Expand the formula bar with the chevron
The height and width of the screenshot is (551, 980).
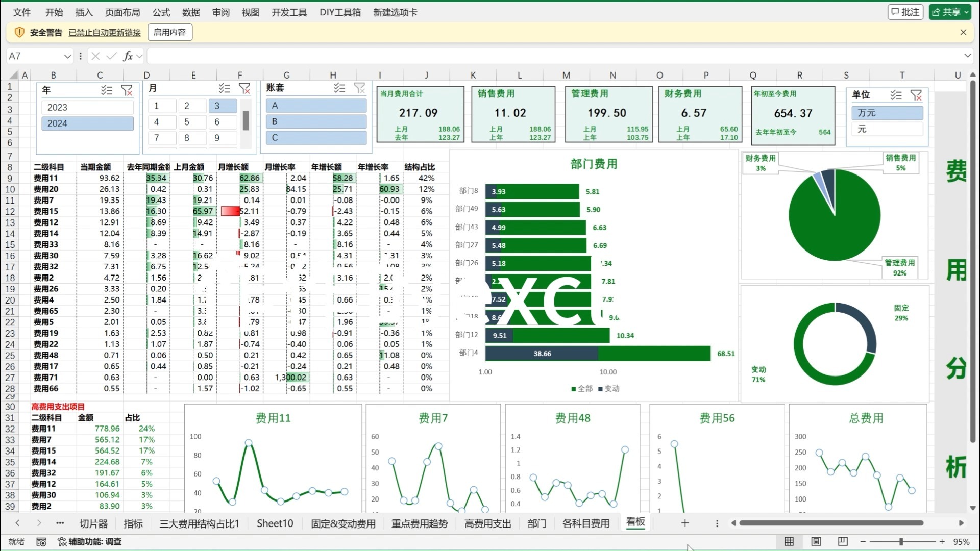pos(968,56)
